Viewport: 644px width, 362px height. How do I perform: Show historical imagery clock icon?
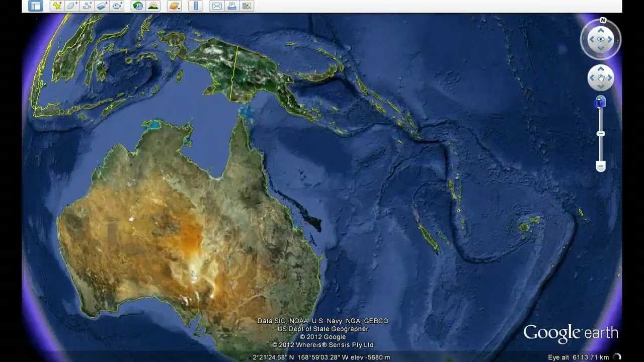[x=138, y=6]
